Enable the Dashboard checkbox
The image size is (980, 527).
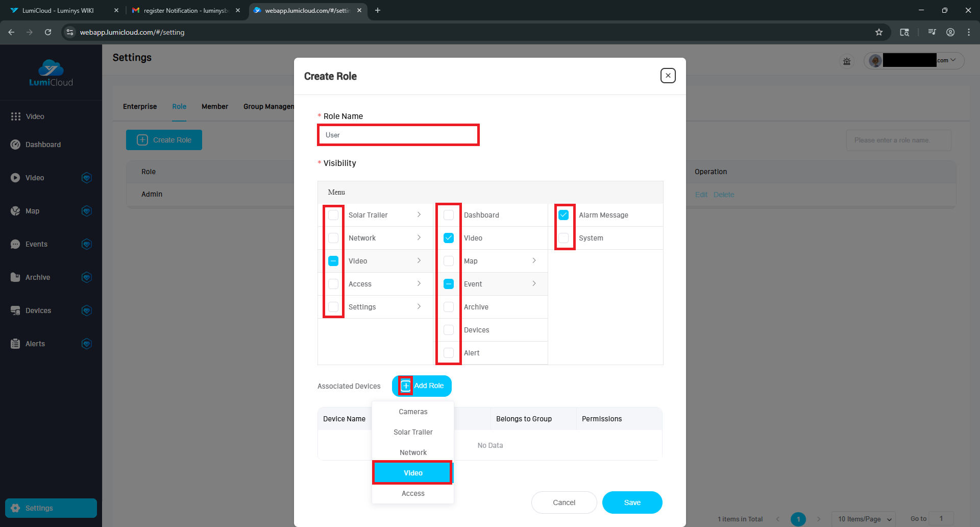tap(449, 215)
